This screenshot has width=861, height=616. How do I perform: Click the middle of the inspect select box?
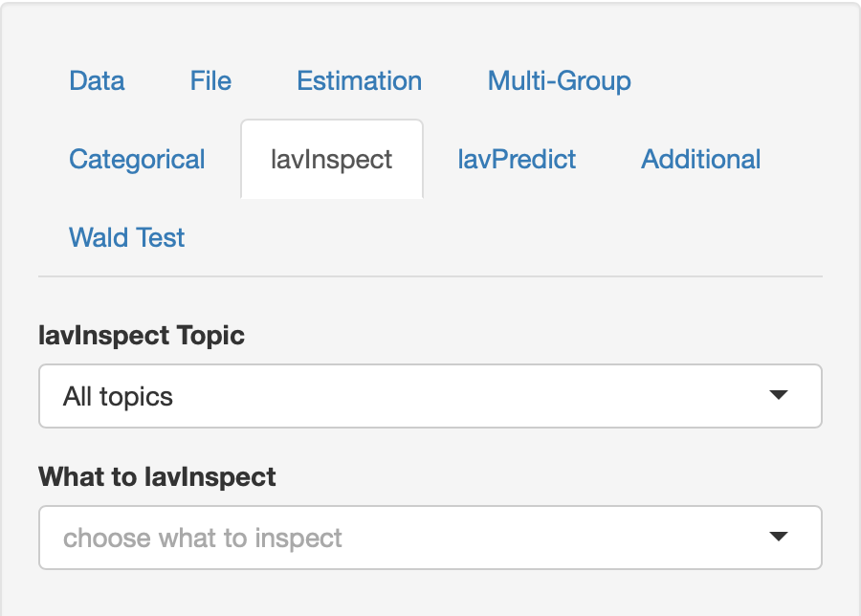430,538
